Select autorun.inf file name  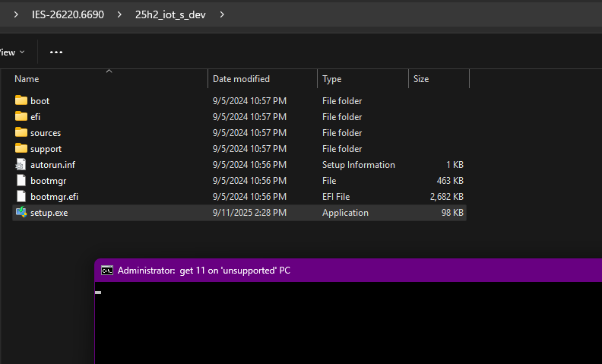pyautogui.click(x=53, y=165)
